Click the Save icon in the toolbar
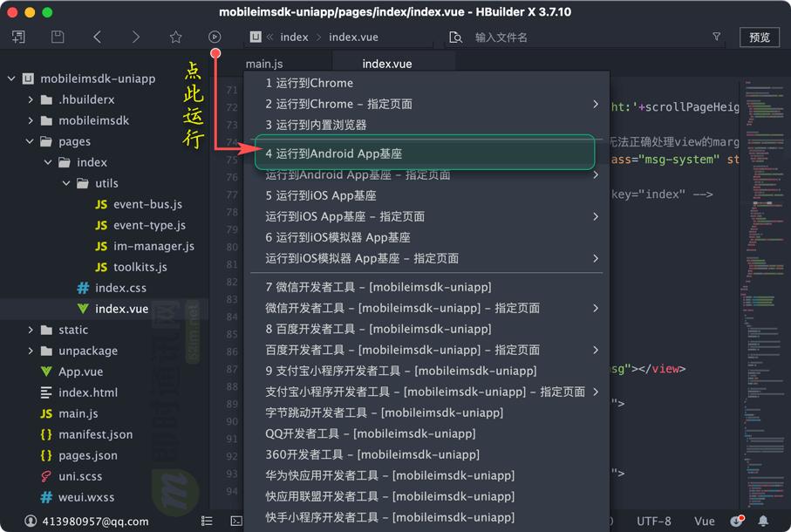 coord(56,38)
